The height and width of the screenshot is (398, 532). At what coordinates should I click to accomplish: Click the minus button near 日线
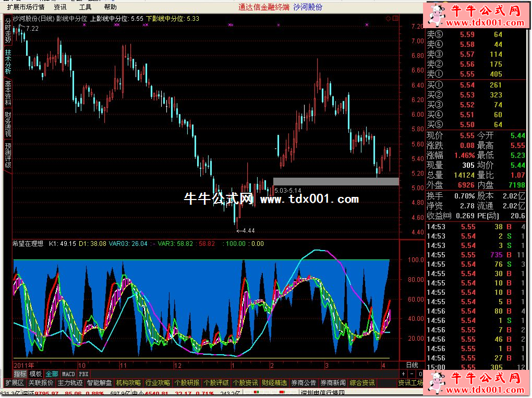(412, 374)
